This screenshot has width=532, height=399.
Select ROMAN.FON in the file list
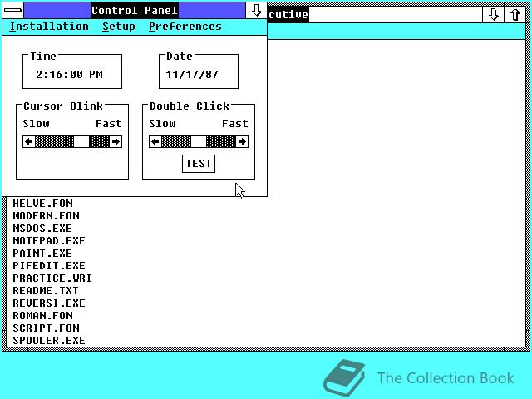tap(42, 316)
